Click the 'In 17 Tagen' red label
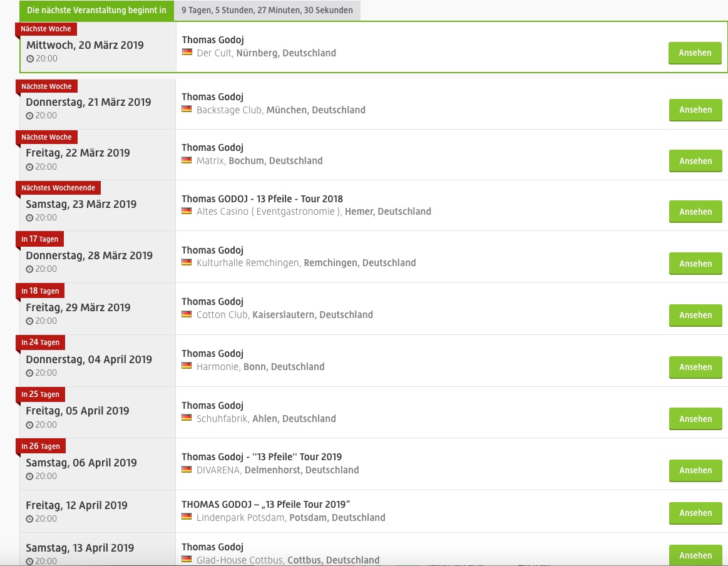This screenshot has width=728, height=566. click(x=40, y=239)
